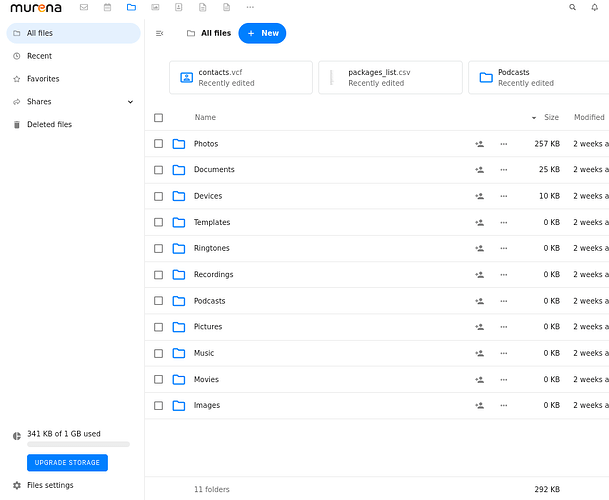609x500 pixels.
Task: Share the Devices folder
Action: click(480, 196)
